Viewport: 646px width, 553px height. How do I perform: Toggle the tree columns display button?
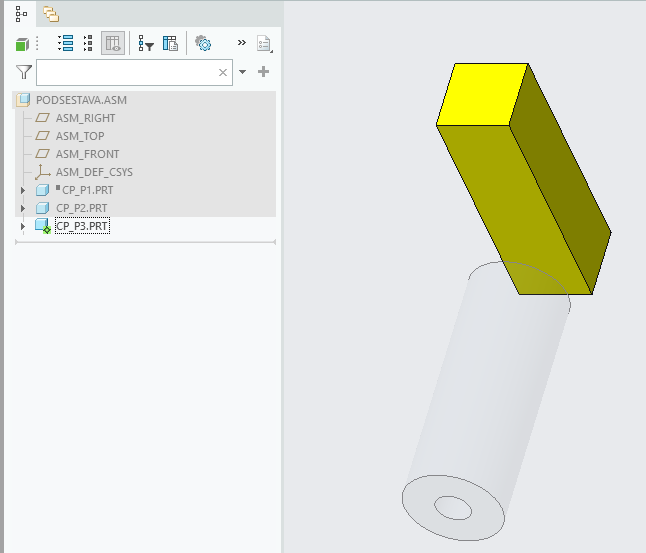[113, 43]
